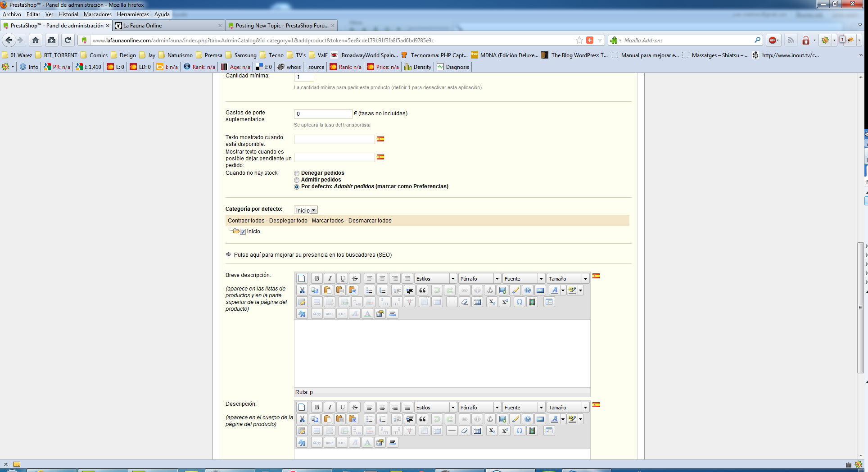Center text in Breve descripción editor

click(382, 278)
